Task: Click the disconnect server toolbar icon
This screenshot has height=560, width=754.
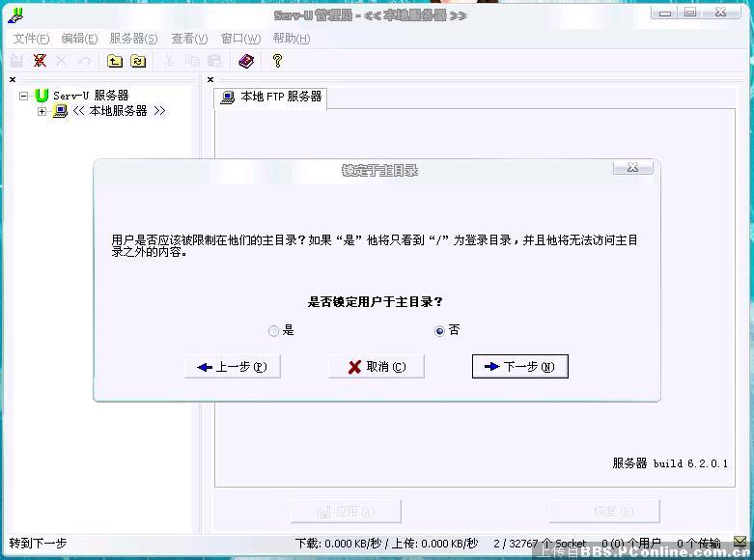Action: click(x=40, y=61)
